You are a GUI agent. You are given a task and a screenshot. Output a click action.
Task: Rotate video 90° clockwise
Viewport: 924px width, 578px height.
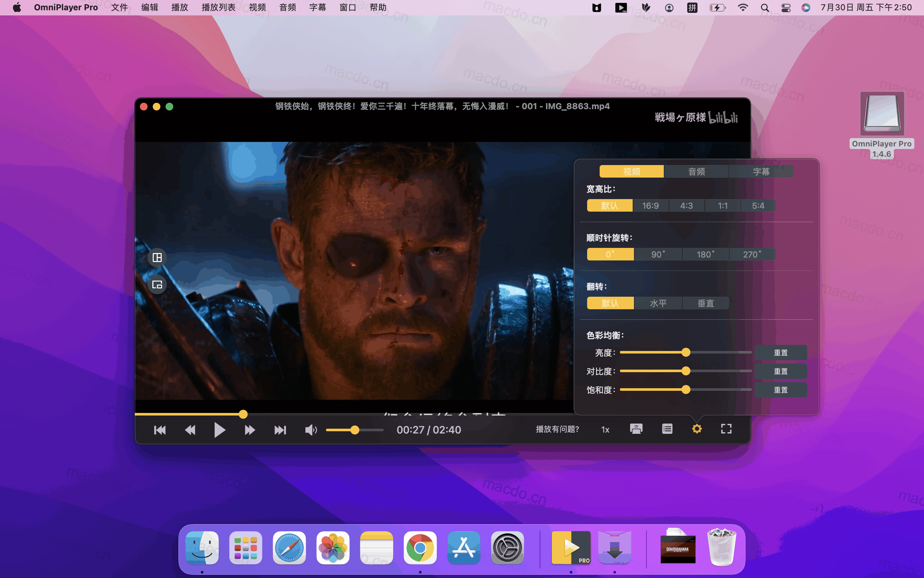pos(658,254)
